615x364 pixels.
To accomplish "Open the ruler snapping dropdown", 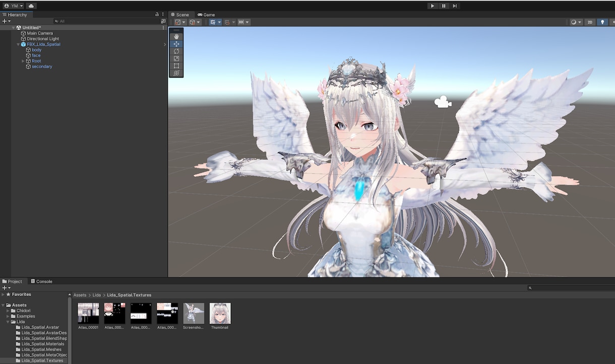I will tap(244, 22).
